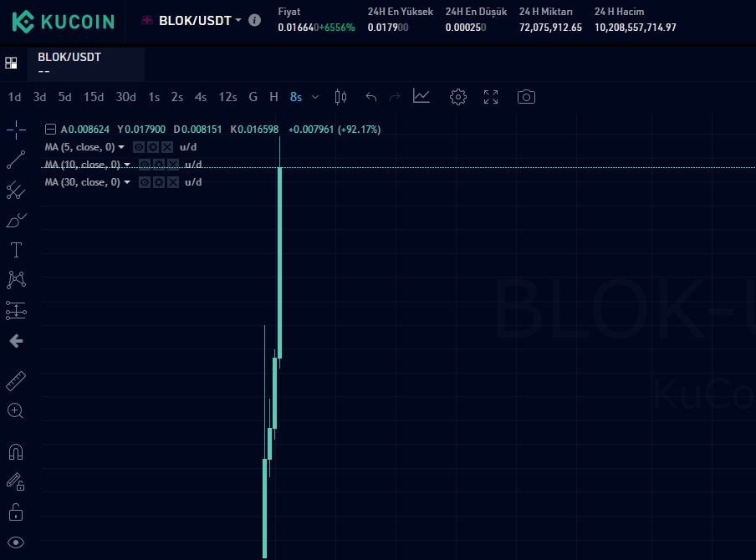Change chart candlestick style
The image size is (756, 560).
click(340, 97)
